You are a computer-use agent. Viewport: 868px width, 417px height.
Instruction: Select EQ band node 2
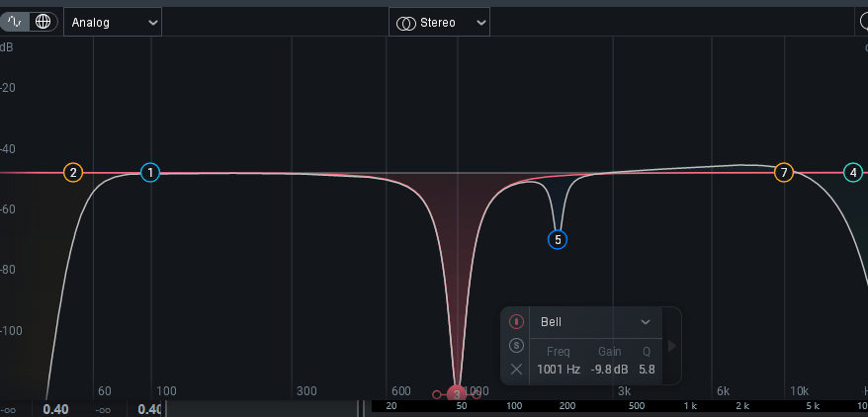point(73,173)
